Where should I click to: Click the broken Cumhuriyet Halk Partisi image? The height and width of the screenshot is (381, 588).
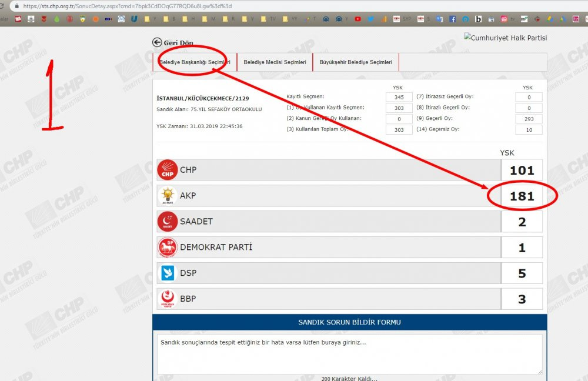click(506, 38)
